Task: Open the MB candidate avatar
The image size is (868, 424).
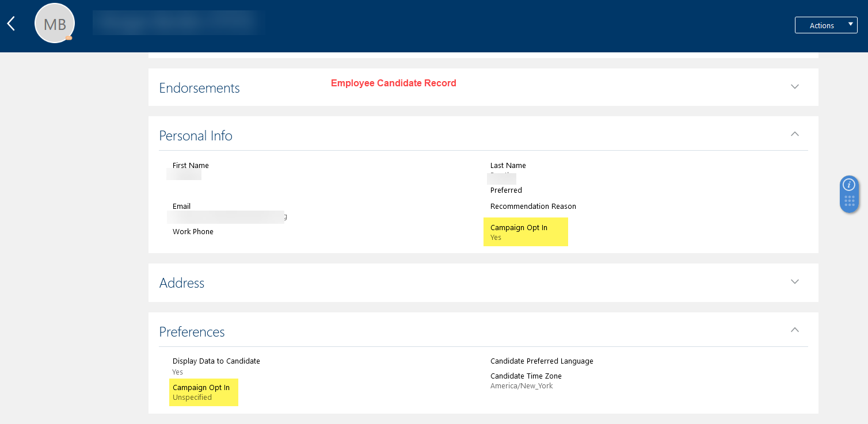Action: coord(55,23)
